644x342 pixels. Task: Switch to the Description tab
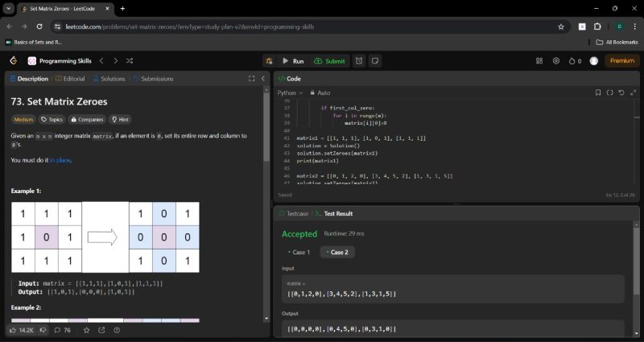click(x=29, y=79)
